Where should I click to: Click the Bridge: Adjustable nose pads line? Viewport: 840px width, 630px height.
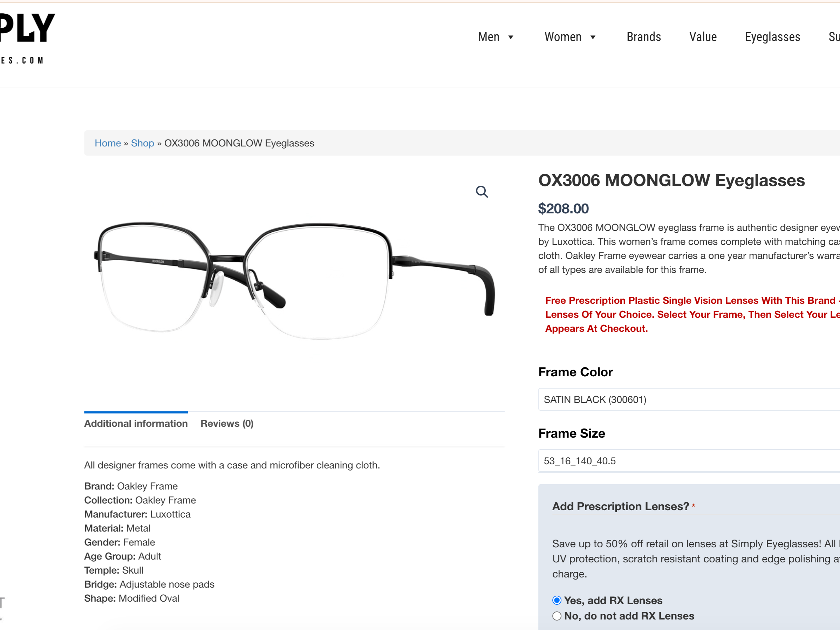pyautogui.click(x=149, y=584)
